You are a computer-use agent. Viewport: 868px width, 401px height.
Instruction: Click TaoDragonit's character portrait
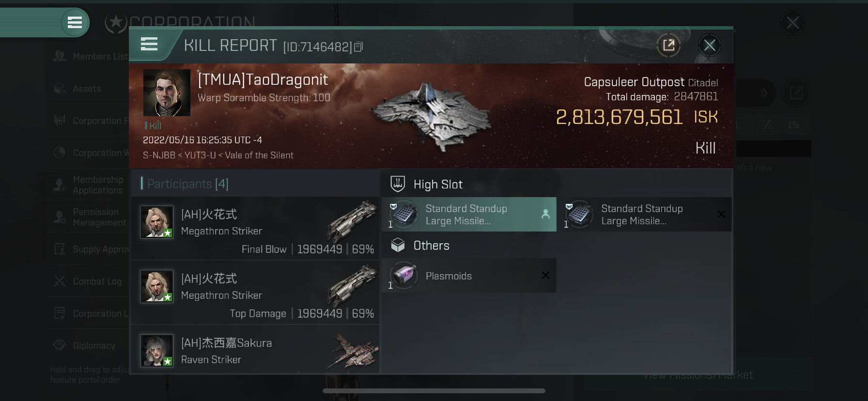pos(167,93)
